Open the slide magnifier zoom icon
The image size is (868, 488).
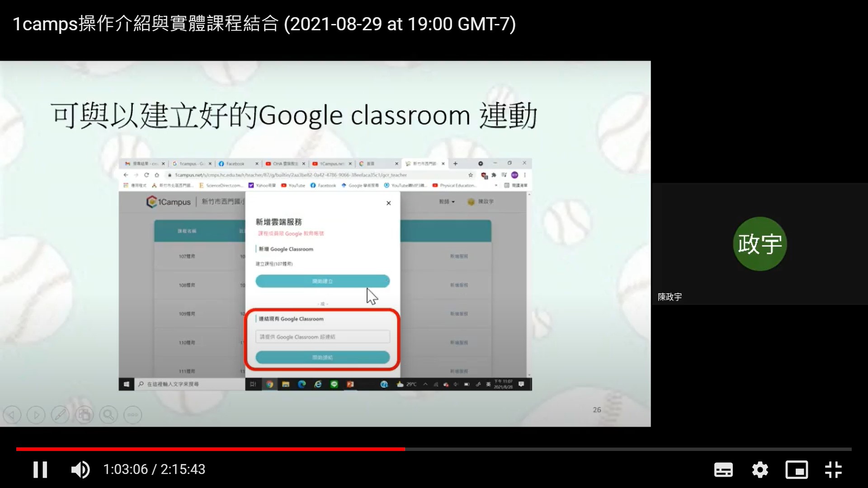coord(108,415)
